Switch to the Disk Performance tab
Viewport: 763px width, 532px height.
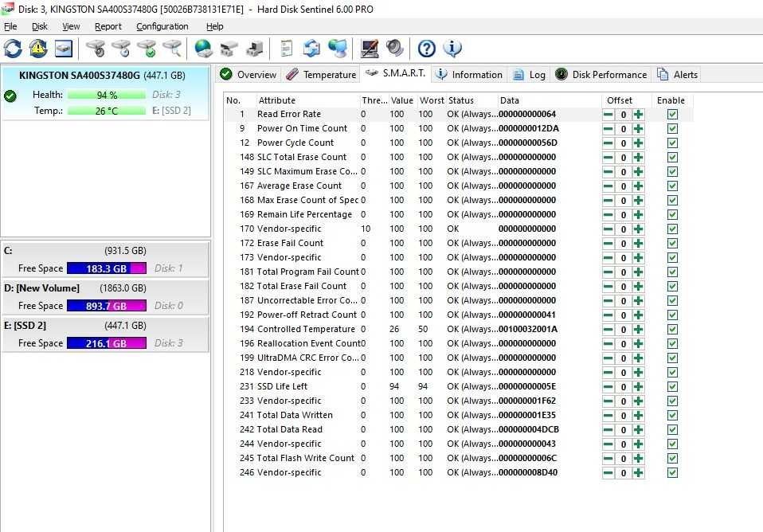[x=601, y=75]
